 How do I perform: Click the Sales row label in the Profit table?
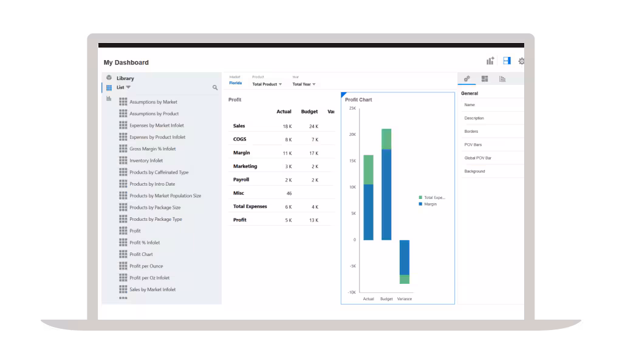click(x=239, y=126)
